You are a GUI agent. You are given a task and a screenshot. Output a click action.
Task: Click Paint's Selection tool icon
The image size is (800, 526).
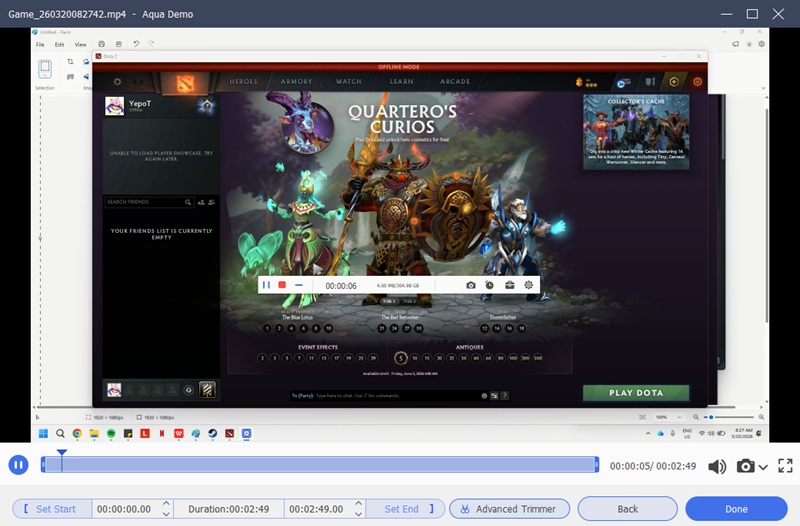(45, 69)
